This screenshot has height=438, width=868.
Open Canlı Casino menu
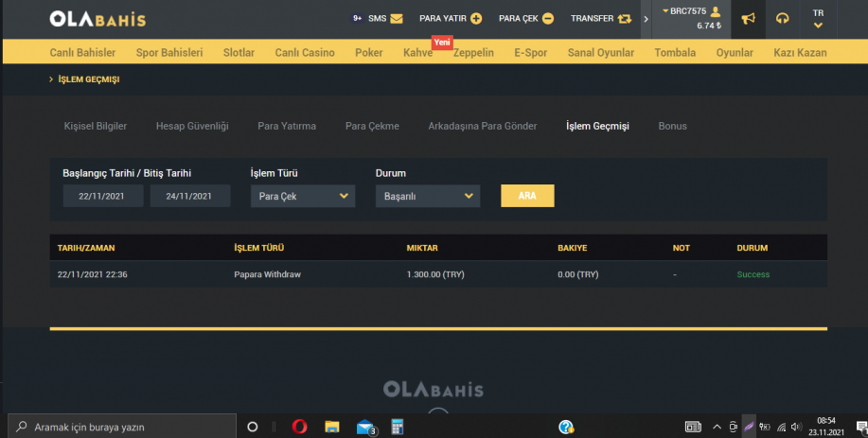click(x=305, y=53)
